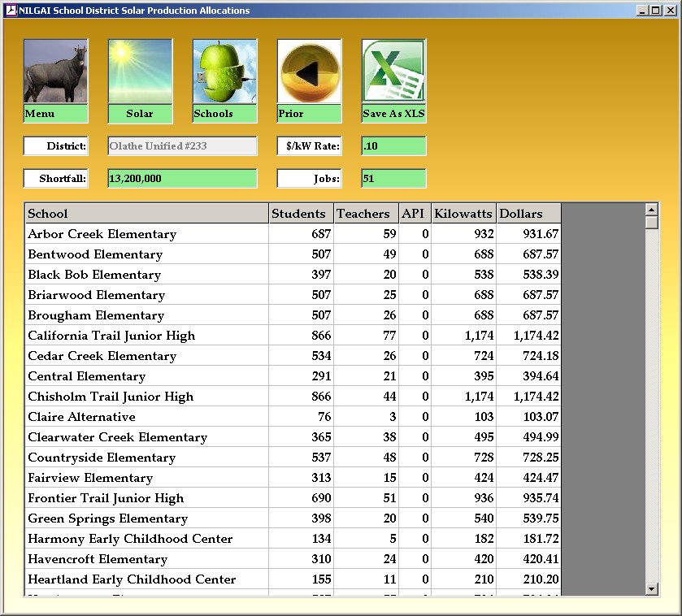Click the Kilowatts column header
This screenshot has height=616, width=682.
pyautogui.click(x=463, y=214)
